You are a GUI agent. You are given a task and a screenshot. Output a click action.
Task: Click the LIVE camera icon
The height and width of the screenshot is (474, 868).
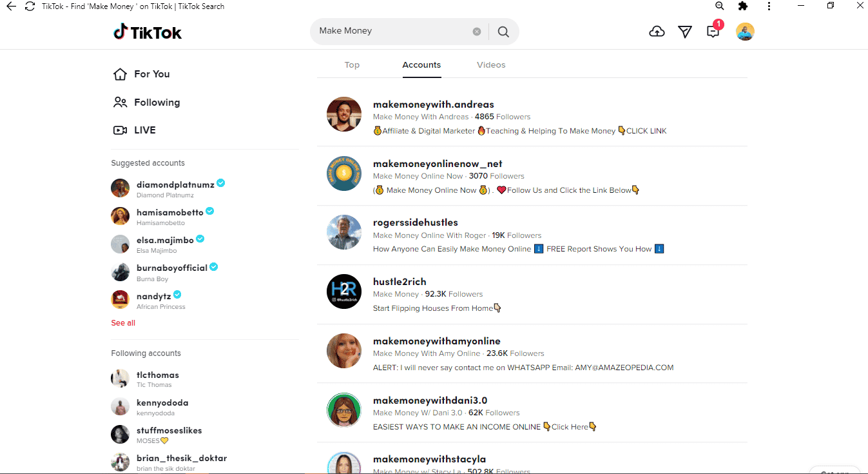pyautogui.click(x=120, y=130)
